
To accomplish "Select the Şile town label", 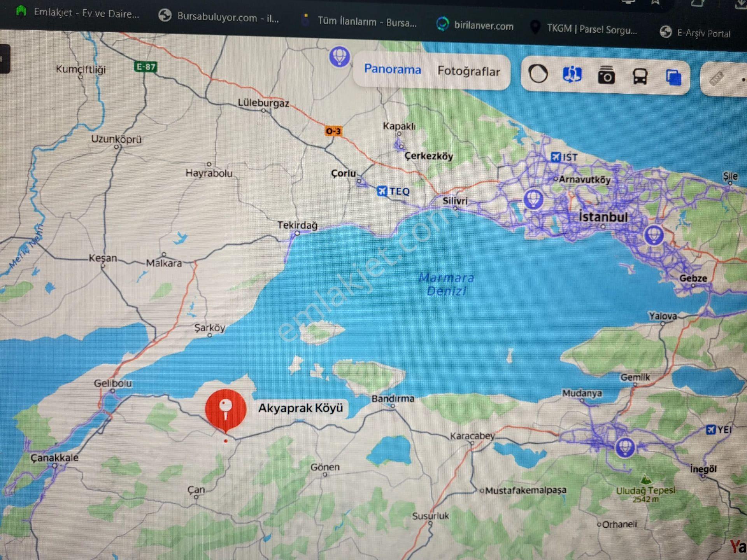I will pyautogui.click(x=730, y=176).
